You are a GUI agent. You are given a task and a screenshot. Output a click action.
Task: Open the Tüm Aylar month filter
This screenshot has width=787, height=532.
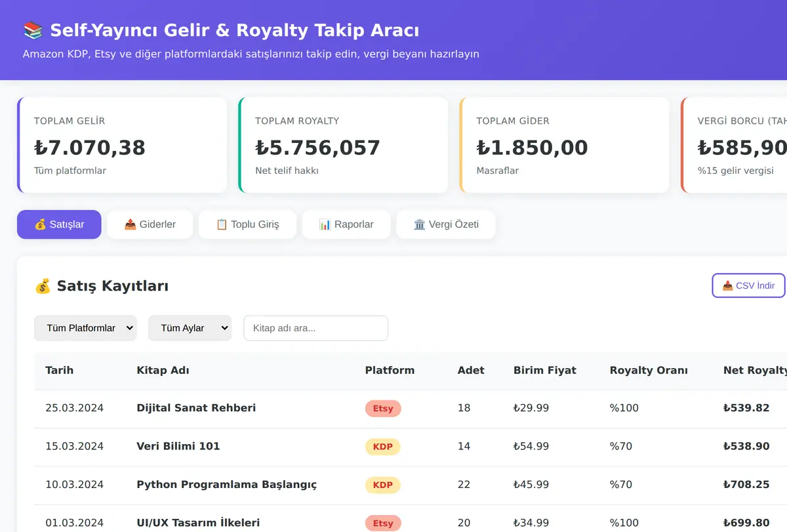click(190, 328)
